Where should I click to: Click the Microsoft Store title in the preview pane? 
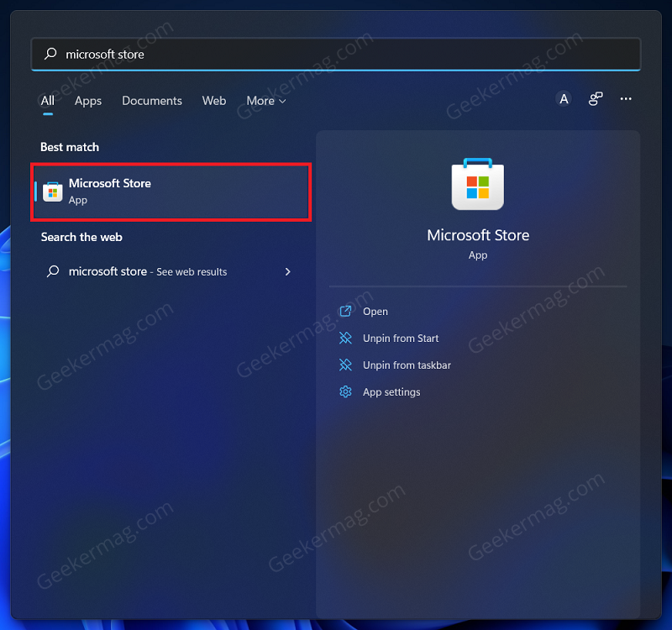pos(478,235)
